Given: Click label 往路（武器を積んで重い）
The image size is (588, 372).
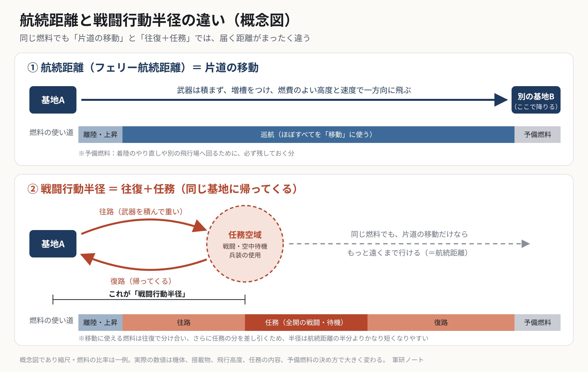Looking at the screenshot, I should (141, 212).
